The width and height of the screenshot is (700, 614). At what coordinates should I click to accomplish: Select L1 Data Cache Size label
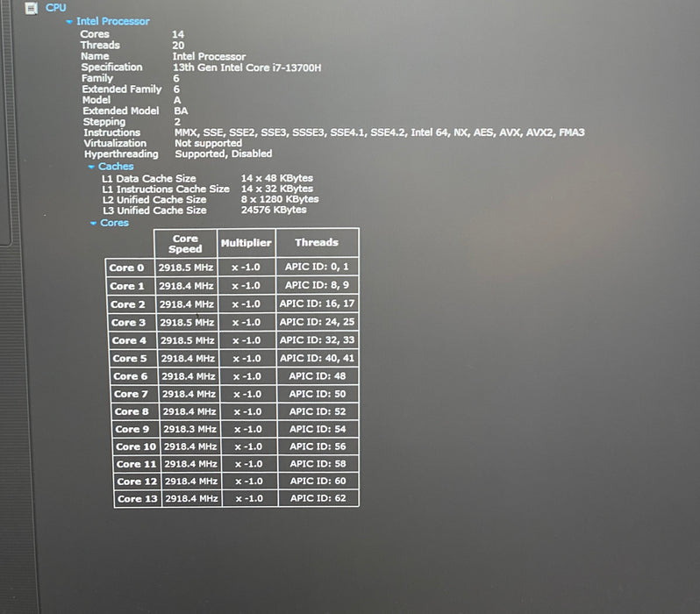coord(148,178)
